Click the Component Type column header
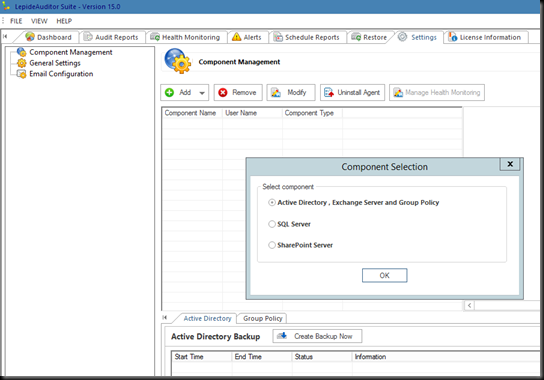544x380 pixels. point(312,113)
